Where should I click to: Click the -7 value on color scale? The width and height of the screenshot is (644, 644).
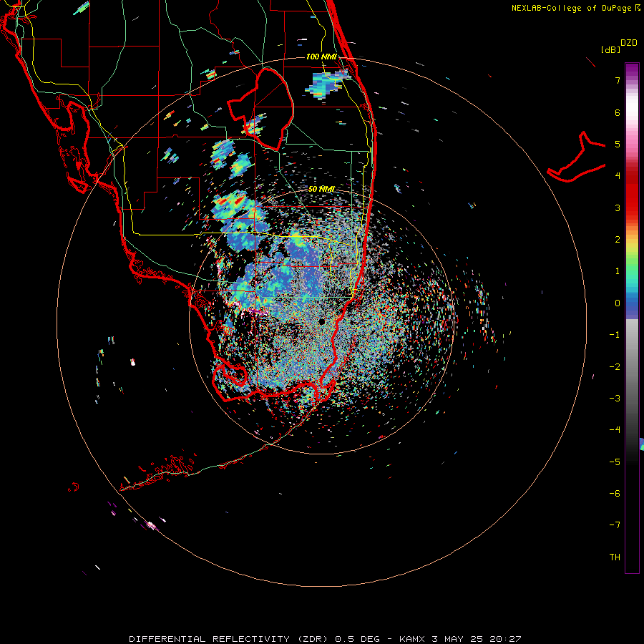tap(615, 525)
